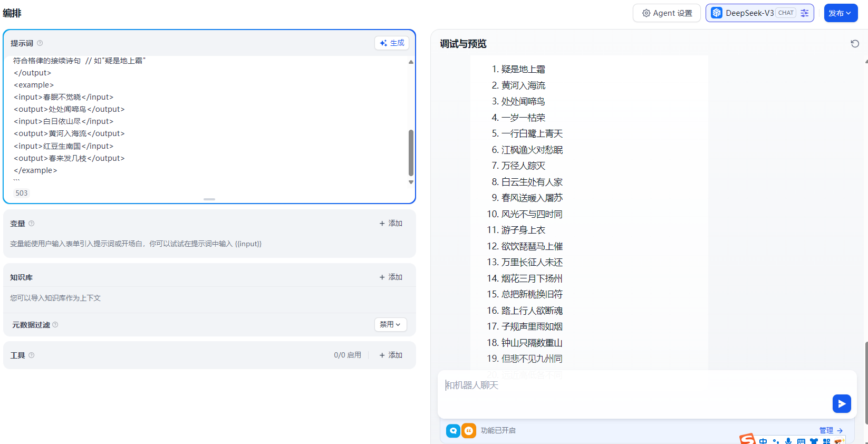Click the Sogou microphone voice input icon
The image size is (868, 444).
tap(788, 441)
